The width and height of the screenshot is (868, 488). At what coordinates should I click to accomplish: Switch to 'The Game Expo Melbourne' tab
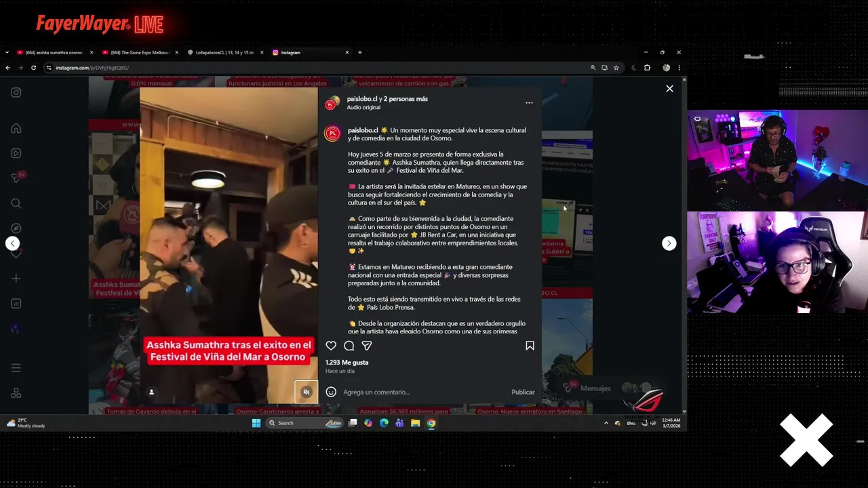click(x=140, y=52)
